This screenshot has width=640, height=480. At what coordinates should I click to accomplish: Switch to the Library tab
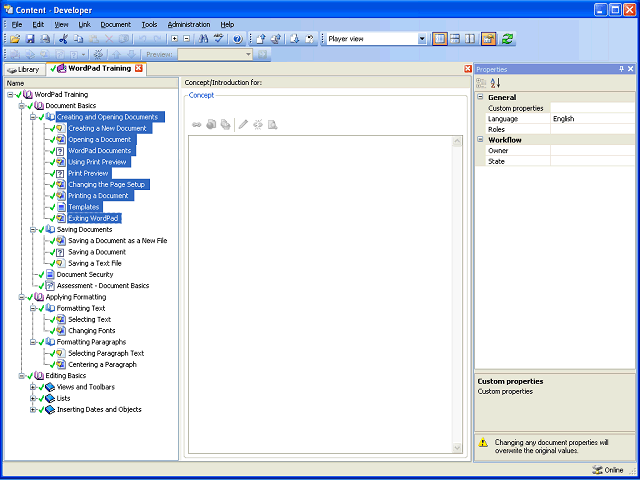click(24, 69)
